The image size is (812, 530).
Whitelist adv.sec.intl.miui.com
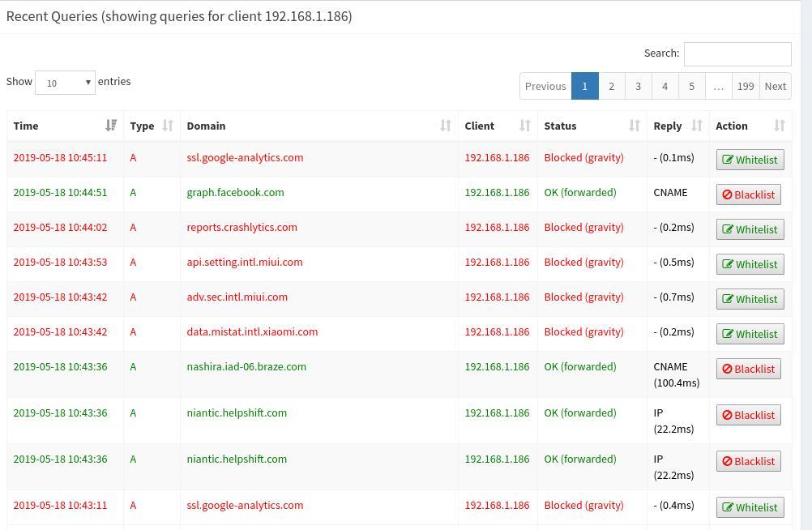coord(750,299)
